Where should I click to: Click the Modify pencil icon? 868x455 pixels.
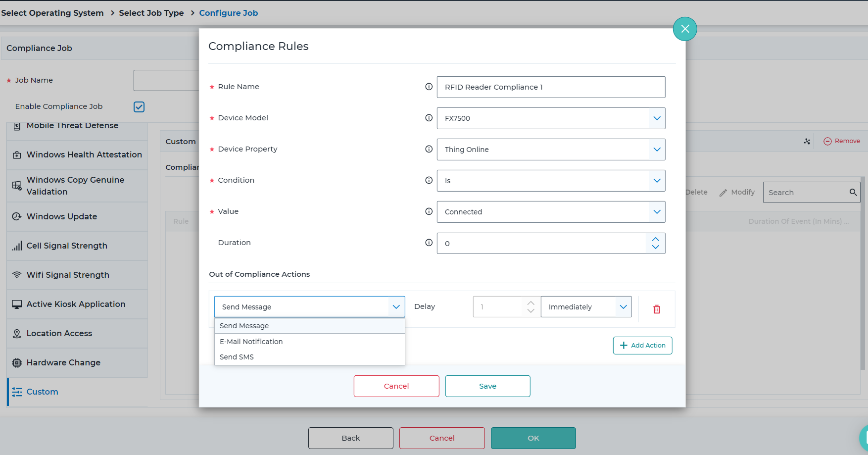click(724, 192)
